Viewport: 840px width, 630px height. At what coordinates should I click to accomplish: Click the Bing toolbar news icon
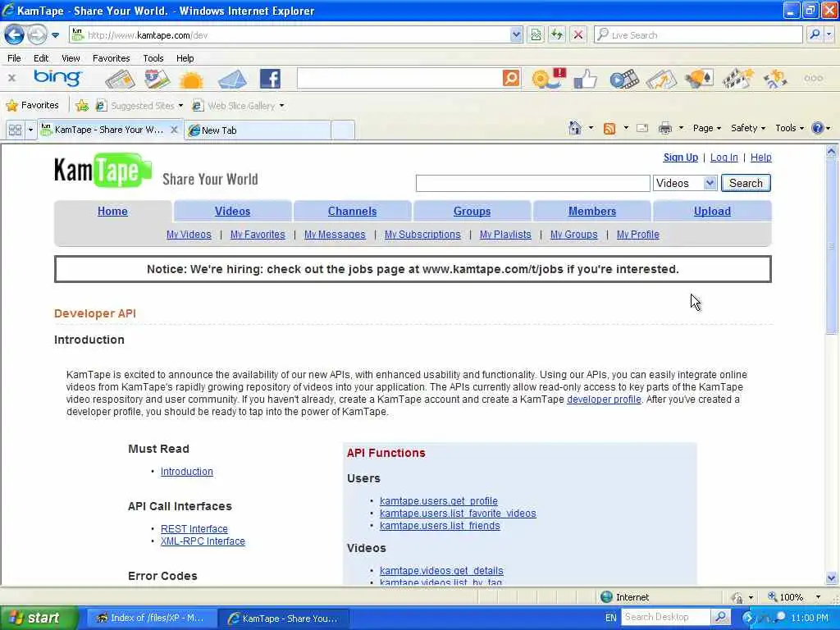[120, 80]
